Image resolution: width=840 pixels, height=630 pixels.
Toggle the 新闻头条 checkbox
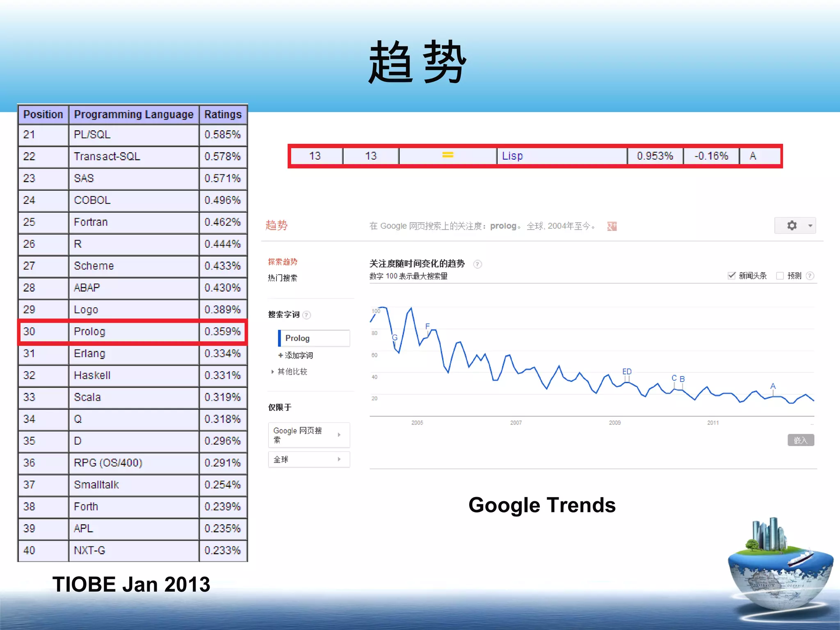tap(731, 276)
